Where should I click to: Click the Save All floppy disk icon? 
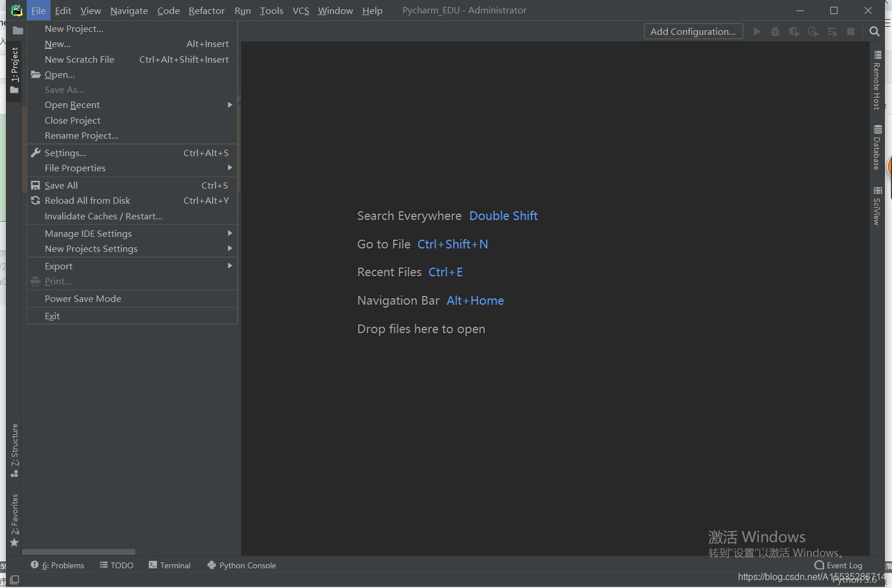[x=35, y=185]
